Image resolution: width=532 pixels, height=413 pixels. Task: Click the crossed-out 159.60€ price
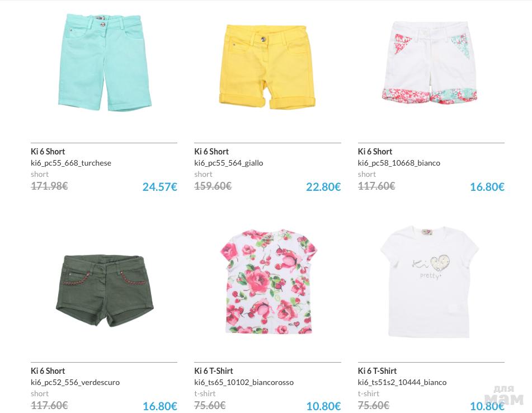pyautogui.click(x=213, y=186)
